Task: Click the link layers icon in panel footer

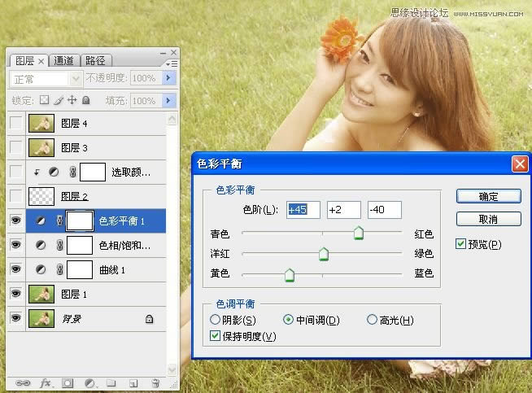Action: 23,382
